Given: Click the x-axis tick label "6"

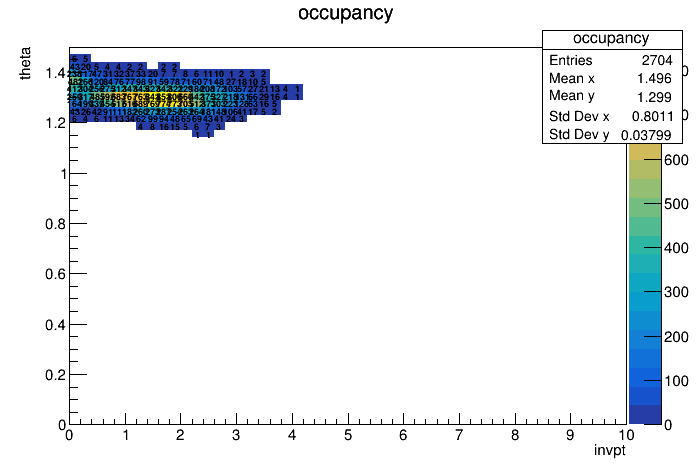Looking at the screenshot, I should 403,436.
